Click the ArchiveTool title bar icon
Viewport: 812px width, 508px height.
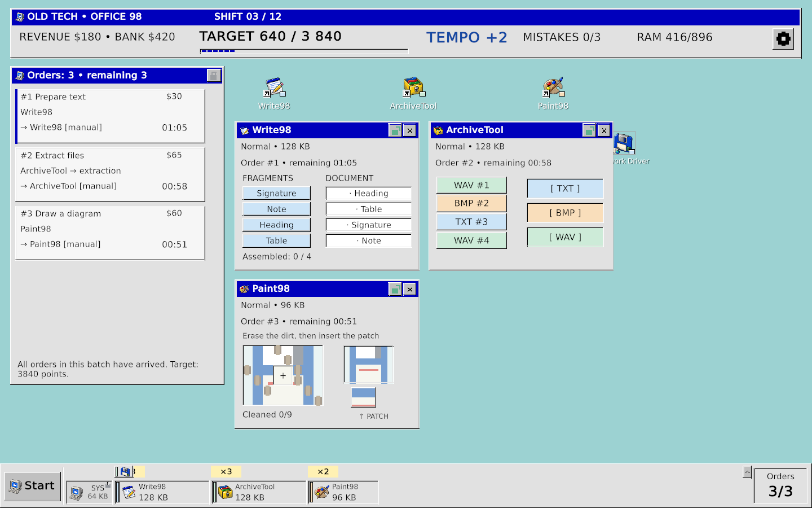click(x=438, y=130)
